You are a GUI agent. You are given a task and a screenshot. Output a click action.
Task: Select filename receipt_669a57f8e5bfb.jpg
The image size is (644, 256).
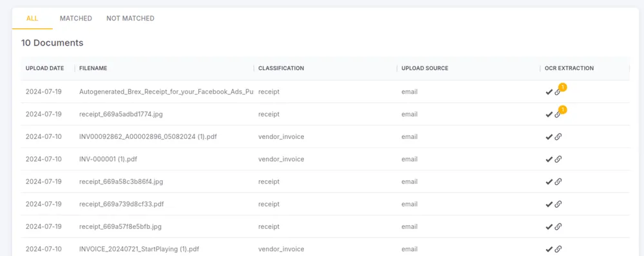pos(120,226)
